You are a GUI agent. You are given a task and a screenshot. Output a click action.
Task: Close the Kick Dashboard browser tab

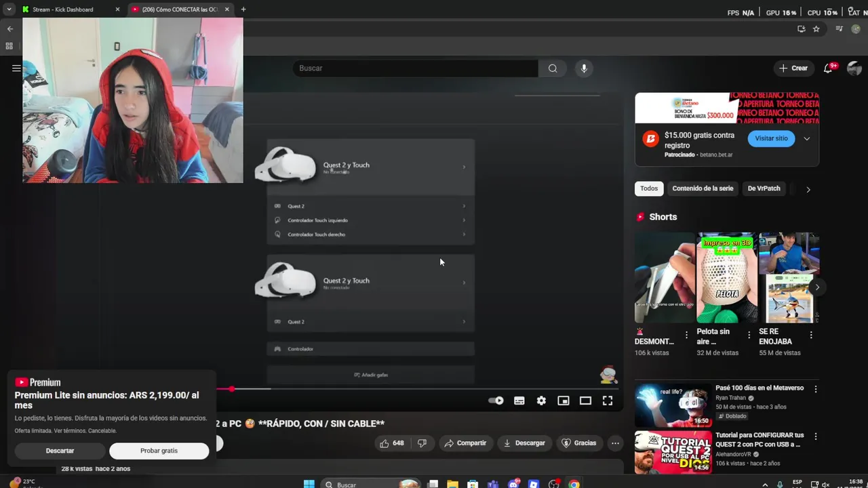click(x=117, y=9)
